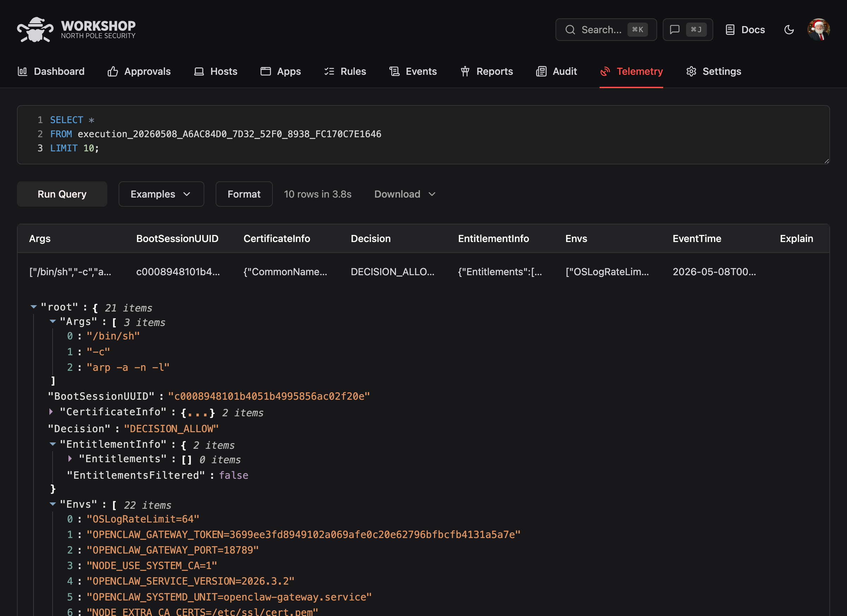This screenshot has width=847, height=616.
Task: Click the Telemetry satellite dish icon
Action: pos(605,71)
